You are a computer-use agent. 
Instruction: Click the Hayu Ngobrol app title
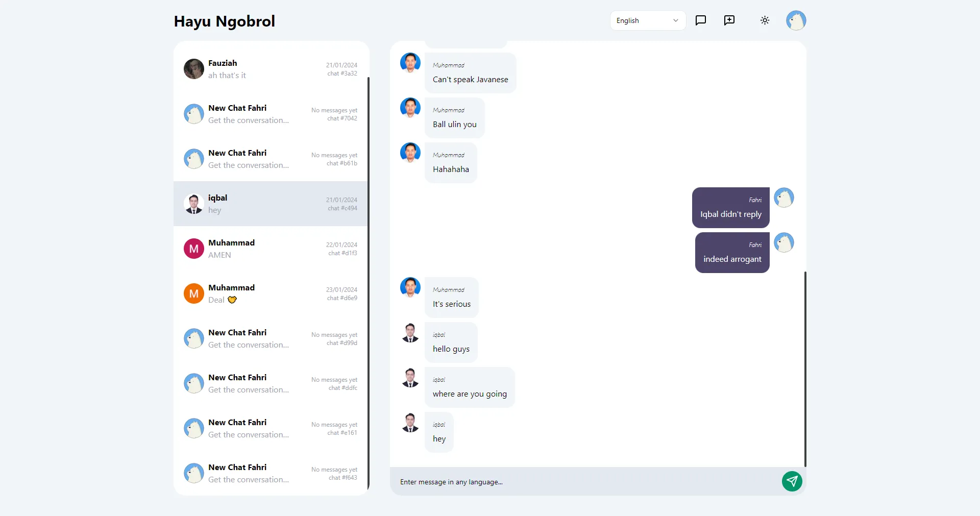point(224,21)
